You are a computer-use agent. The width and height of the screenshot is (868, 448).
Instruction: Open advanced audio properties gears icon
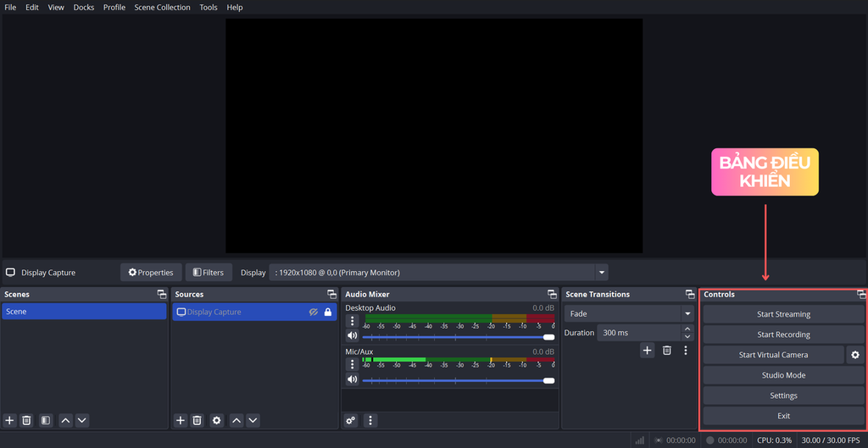[x=350, y=420]
